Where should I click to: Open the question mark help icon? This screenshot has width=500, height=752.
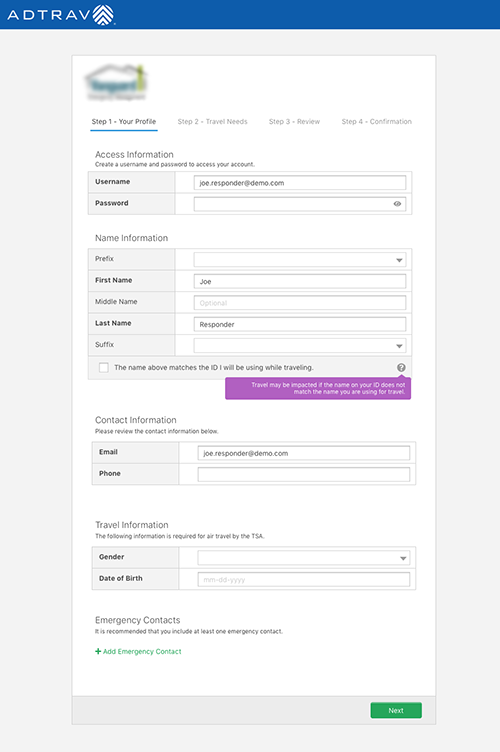[x=401, y=367]
